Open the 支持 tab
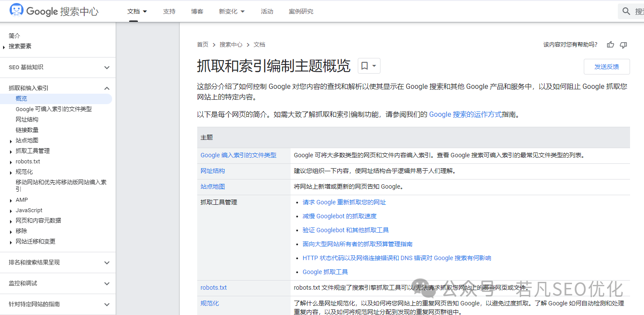Viewport: 644px width, 315px height. point(169,11)
